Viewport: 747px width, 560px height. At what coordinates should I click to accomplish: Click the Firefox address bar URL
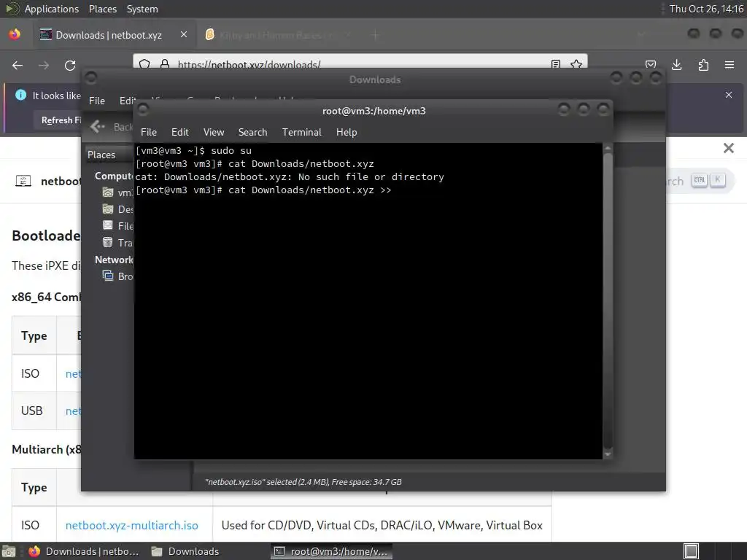pos(249,64)
